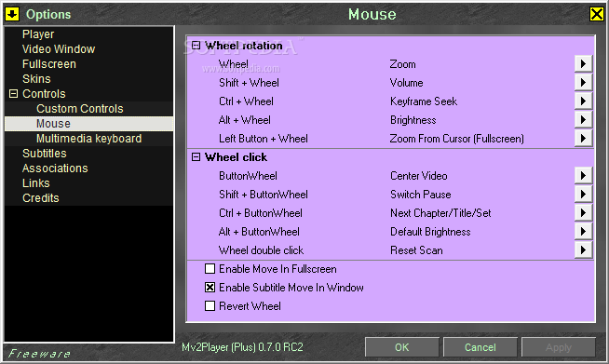Open arrow next to Next Chapter/Title/Set
Screen dimensions: 609x364
click(583, 213)
